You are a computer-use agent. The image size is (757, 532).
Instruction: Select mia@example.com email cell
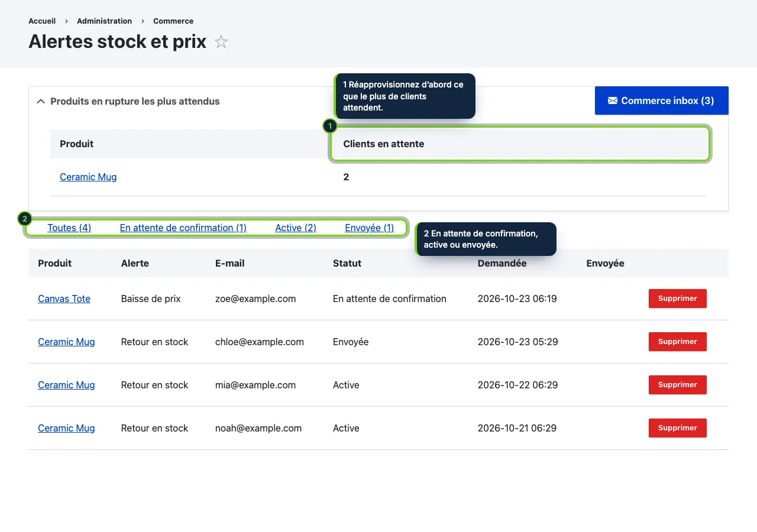pyautogui.click(x=255, y=385)
